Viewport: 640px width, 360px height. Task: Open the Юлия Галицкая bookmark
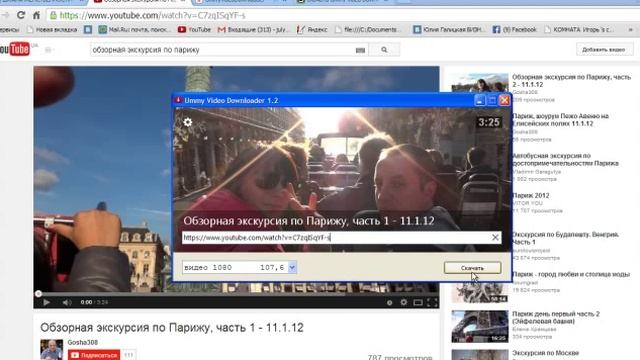tap(449, 29)
